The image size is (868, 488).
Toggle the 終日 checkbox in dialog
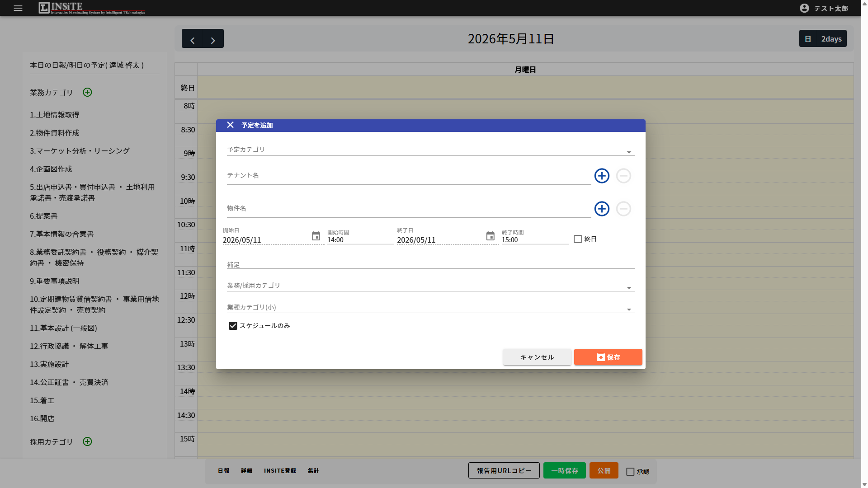pos(578,239)
